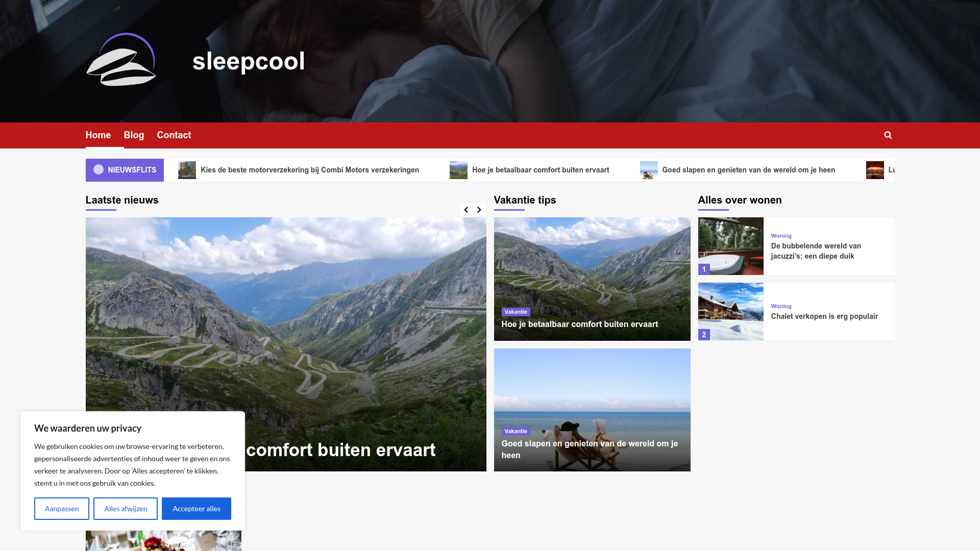
Task: Click the beach ticker thumbnail
Action: pyautogui.click(x=649, y=170)
